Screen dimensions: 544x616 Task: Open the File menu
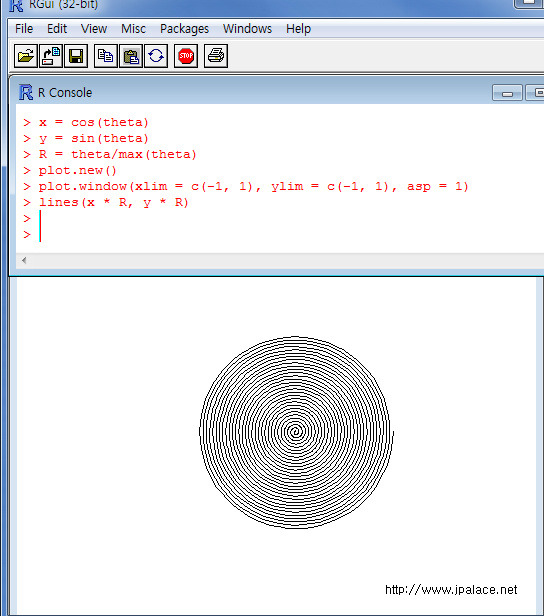pos(24,29)
